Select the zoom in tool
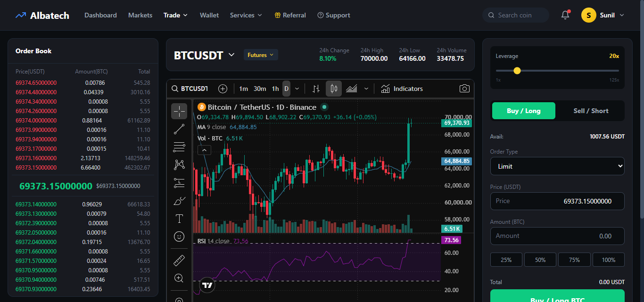 (179, 278)
